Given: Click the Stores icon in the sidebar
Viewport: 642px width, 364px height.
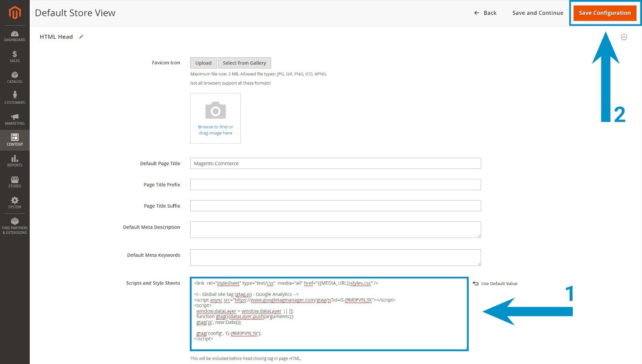Looking at the screenshot, I should point(14,182).
